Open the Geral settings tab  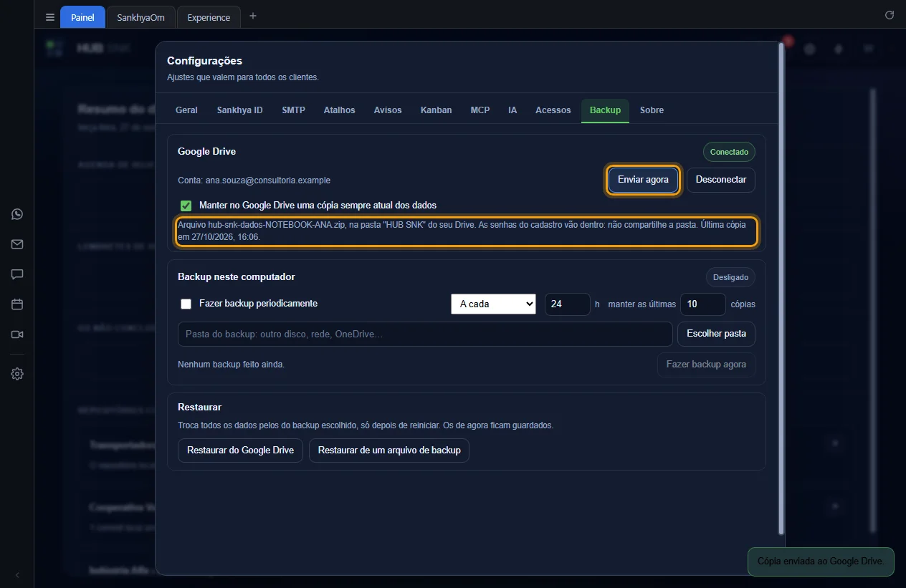click(x=186, y=110)
